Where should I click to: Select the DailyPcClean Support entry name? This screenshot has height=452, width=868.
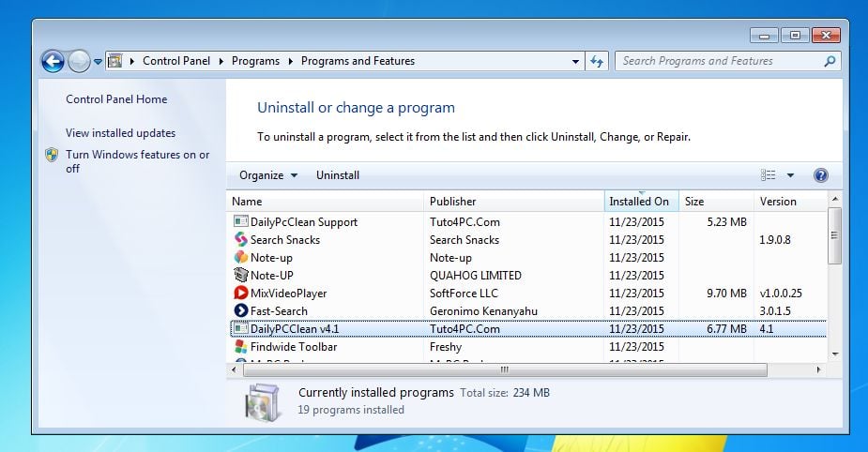pos(303,222)
